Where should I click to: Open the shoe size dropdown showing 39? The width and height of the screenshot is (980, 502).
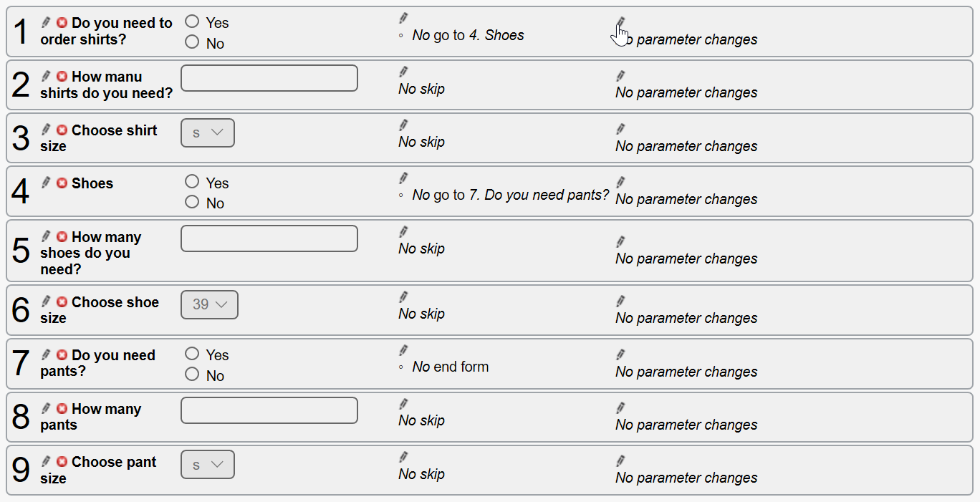(209, 305)
